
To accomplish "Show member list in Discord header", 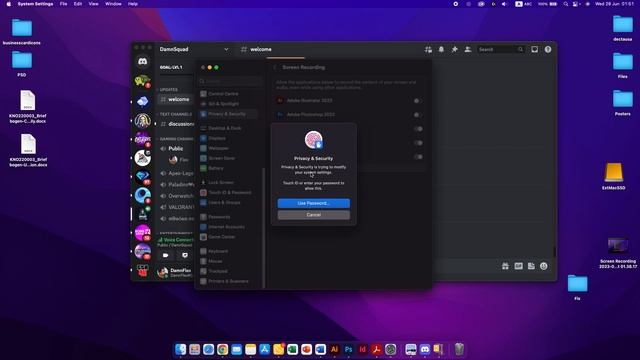I will pyautogui.click(x=468, y=49).
